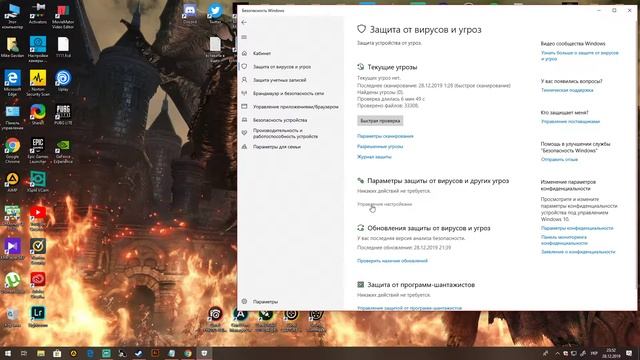Open Панель управления desktop icon
Viewport: 640px width, 360px height.
coord(12,117)
